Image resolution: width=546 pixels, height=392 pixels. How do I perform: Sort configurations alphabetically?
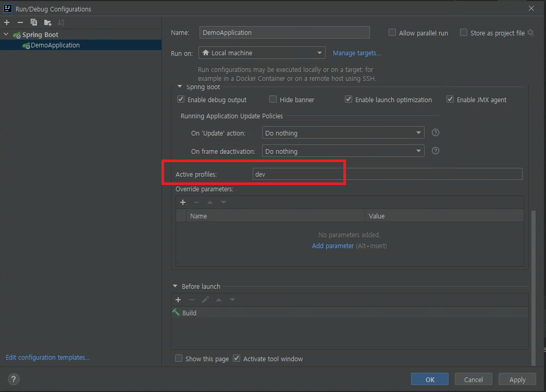tap(61, 22)
